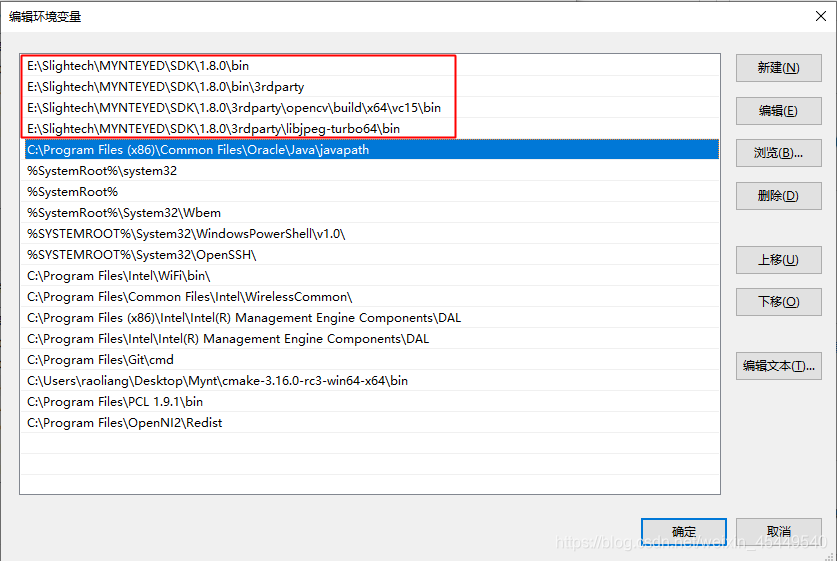This screenshot has width=837, height=561.
Task: Select E:\Slightech\MYNTEYED\SDK\1.8.0\bin entry
Action: pos(372,66)
